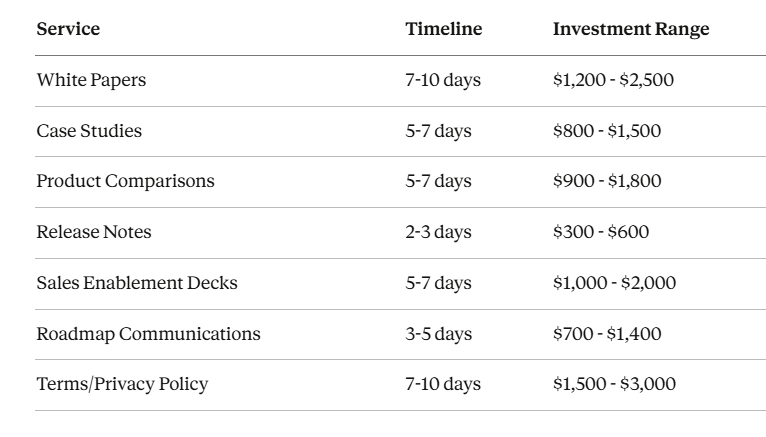Select the Roadmap Communications cell

148,334
